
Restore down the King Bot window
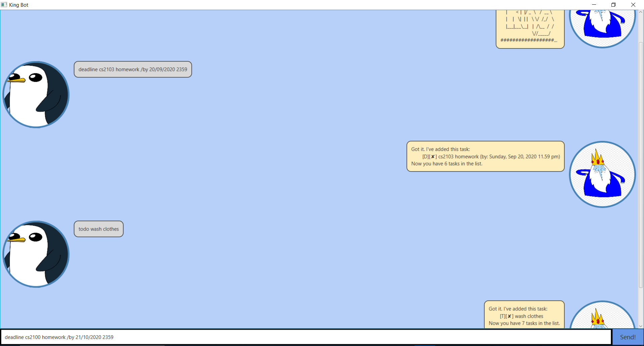click(613, 5)
